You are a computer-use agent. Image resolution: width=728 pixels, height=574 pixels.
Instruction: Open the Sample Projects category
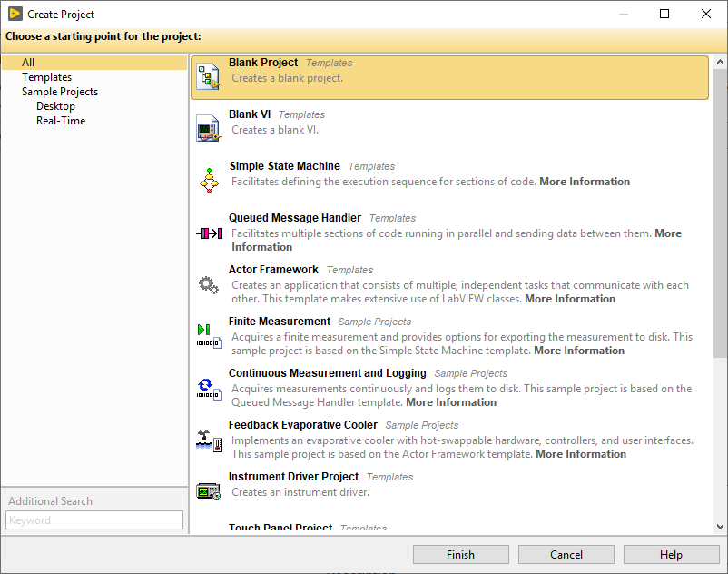60,92
